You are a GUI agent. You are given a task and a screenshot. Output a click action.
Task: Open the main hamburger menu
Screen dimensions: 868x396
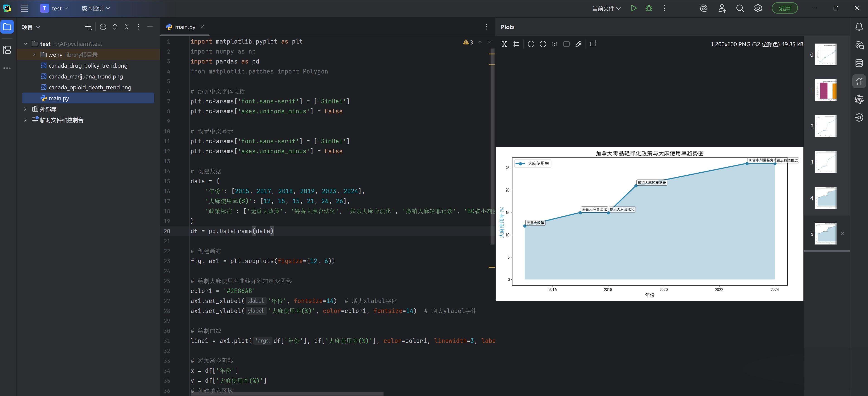(25, 8)
